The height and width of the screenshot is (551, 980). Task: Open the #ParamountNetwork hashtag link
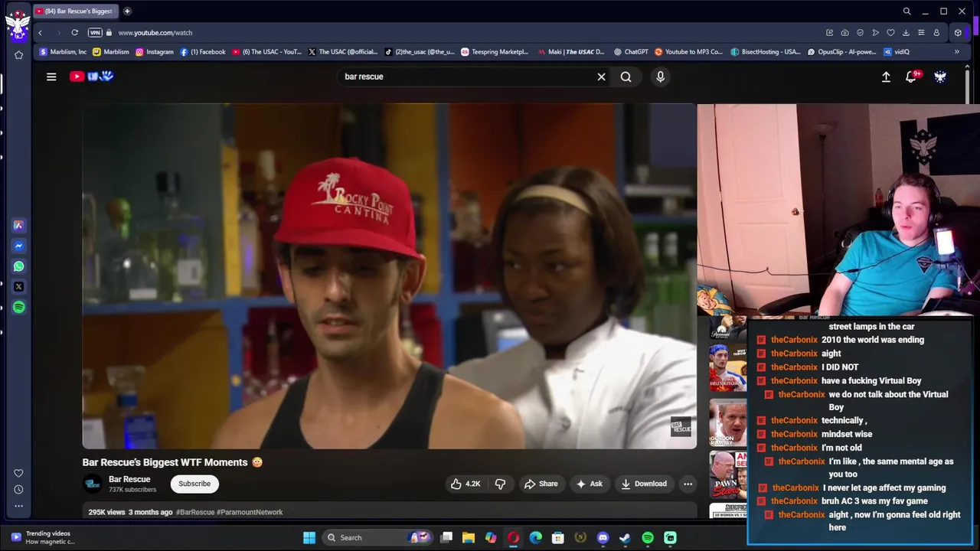250,512
